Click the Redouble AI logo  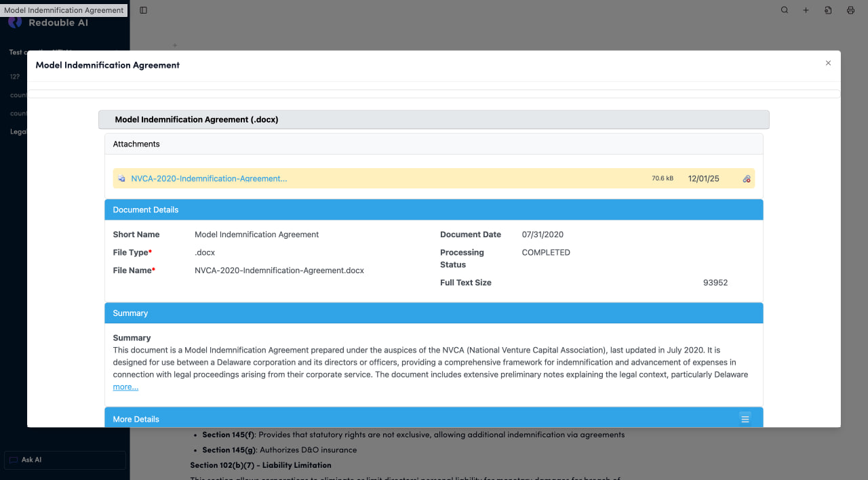tap(15, 23)
